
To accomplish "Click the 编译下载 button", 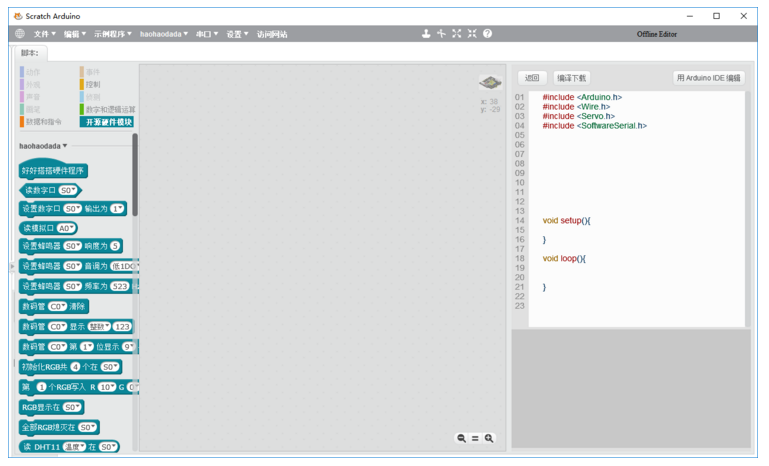I will (571, 78).
